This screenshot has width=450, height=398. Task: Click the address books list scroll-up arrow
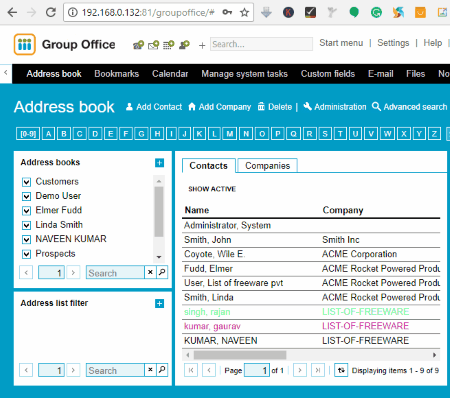pos(159,181)
